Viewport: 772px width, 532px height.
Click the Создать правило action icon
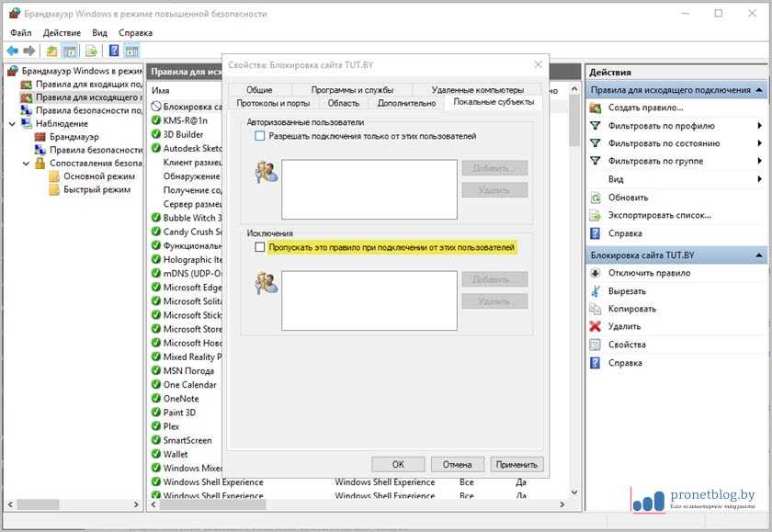tap(596, 108)
